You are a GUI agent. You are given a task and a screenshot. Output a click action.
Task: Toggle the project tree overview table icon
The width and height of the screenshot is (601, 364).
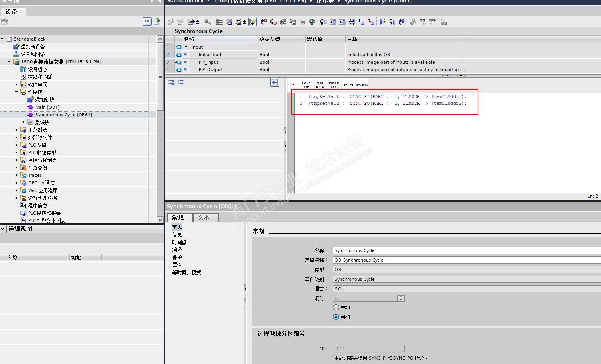click(147, 22)
